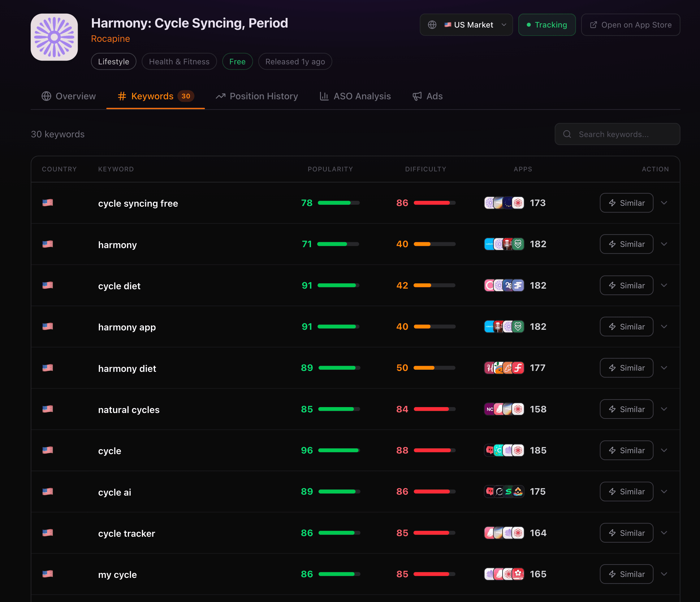
Task: Click Similar in the my cycle row
Action: 626,574
